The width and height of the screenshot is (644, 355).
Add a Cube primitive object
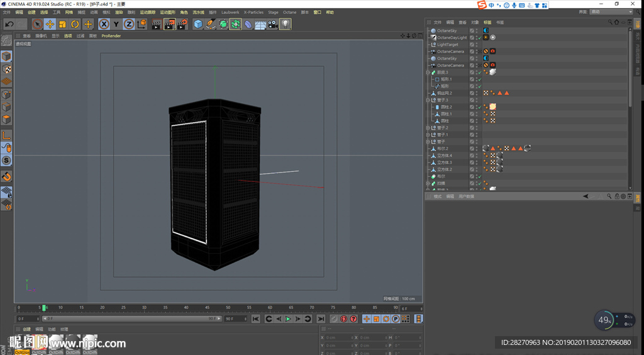tap(198, 24)
